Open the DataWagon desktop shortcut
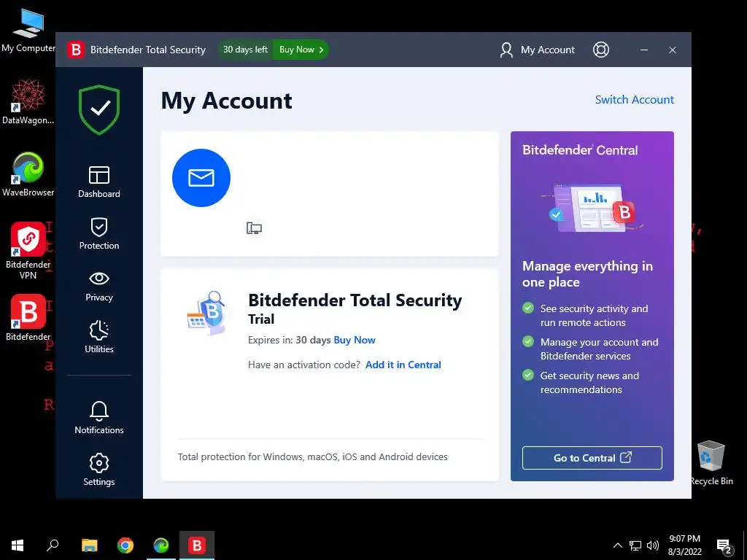747x560 pixels. 28,102
